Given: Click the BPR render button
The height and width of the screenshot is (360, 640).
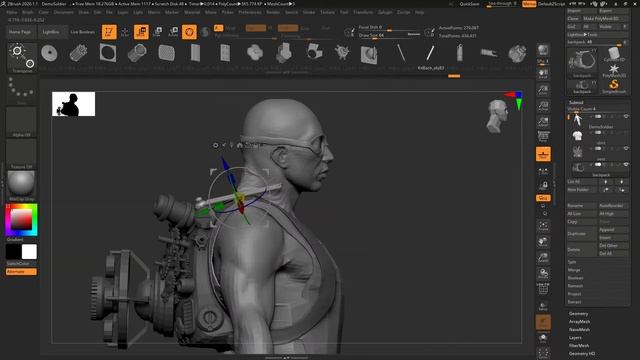Looking at the screenshot, I should [x=543, y=51].
